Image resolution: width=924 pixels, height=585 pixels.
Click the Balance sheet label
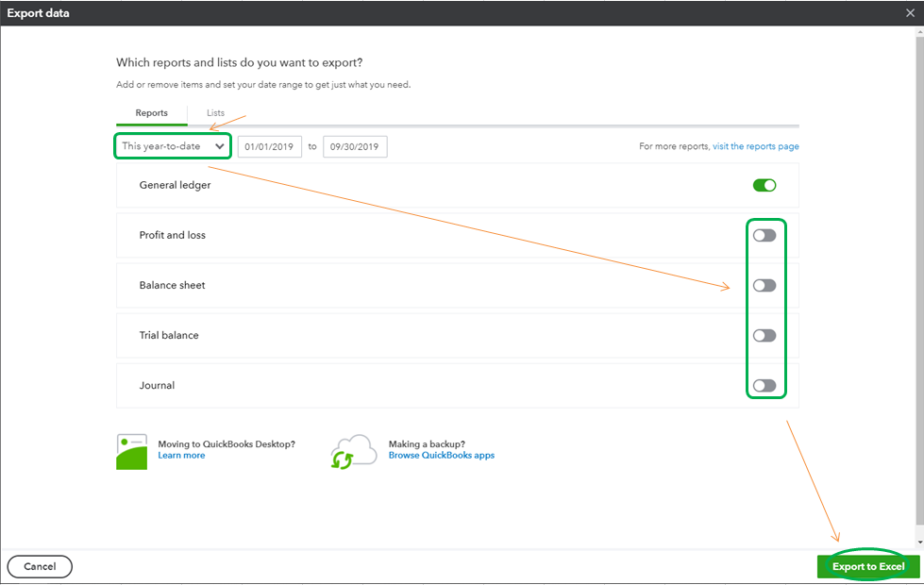pos(172,285)
